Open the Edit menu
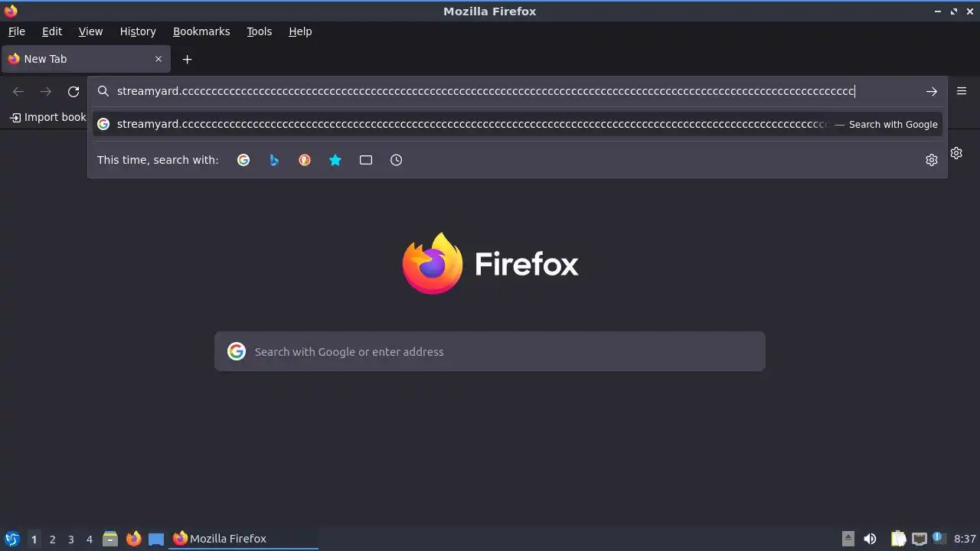The image size is (980, 551). pyautogui.click(x=52, y=31)
